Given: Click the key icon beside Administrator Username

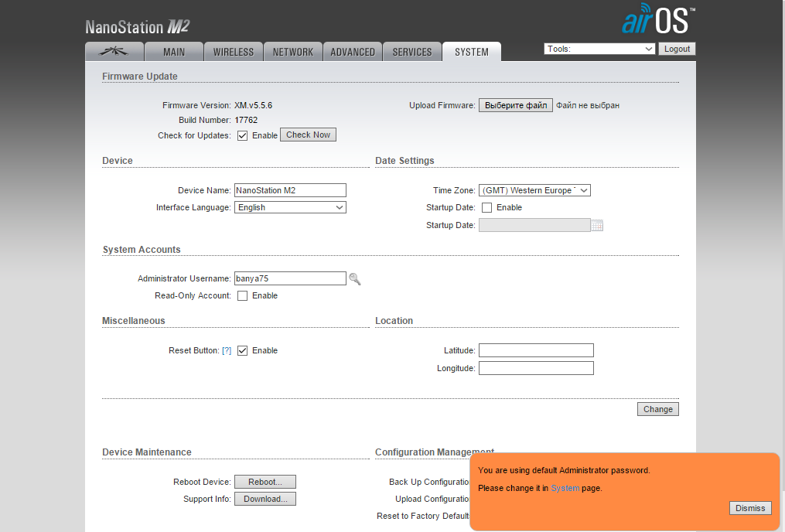Looking at the screenshot, I should point(355,279).
